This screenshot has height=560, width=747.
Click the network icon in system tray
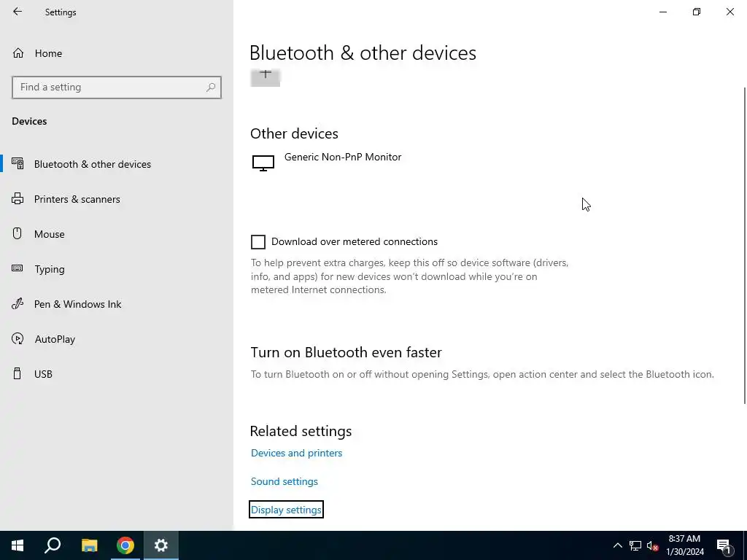pos(635,545)
